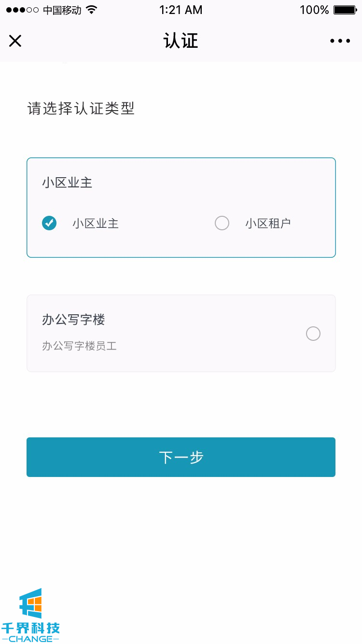Tap the 办公写字楼 card title
The width and height of the screenshot is (362, 644).
pos(73,320)
